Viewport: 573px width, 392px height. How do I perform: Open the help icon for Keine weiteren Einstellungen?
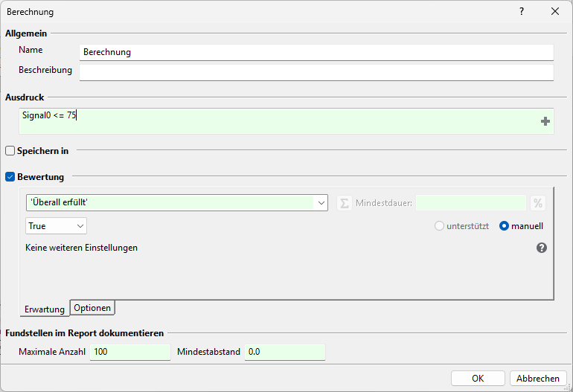tap(542, 248)
